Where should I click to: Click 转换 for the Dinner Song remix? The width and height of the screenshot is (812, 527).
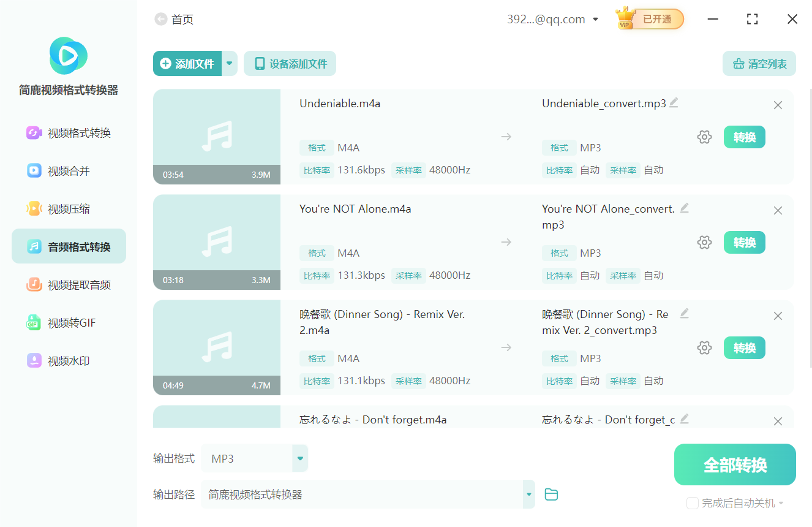(x=744, y=347)
